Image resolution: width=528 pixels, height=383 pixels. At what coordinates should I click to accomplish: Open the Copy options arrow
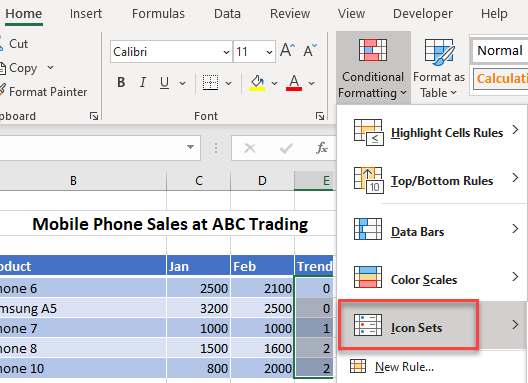click(51, 68)
